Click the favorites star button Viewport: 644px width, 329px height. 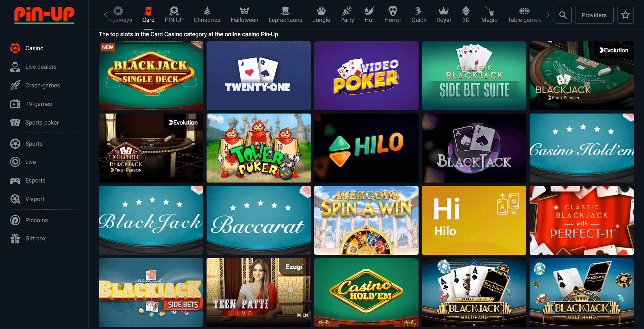coord(625,15)
